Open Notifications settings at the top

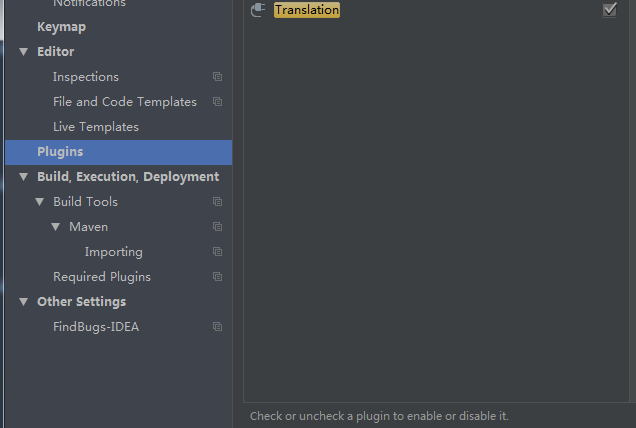point(89,3)
